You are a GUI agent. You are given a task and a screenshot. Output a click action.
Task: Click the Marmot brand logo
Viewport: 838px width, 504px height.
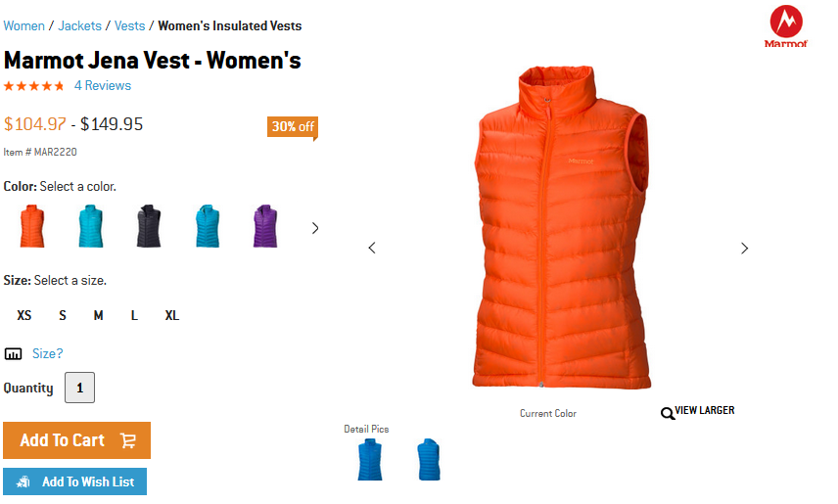[785, 26]
